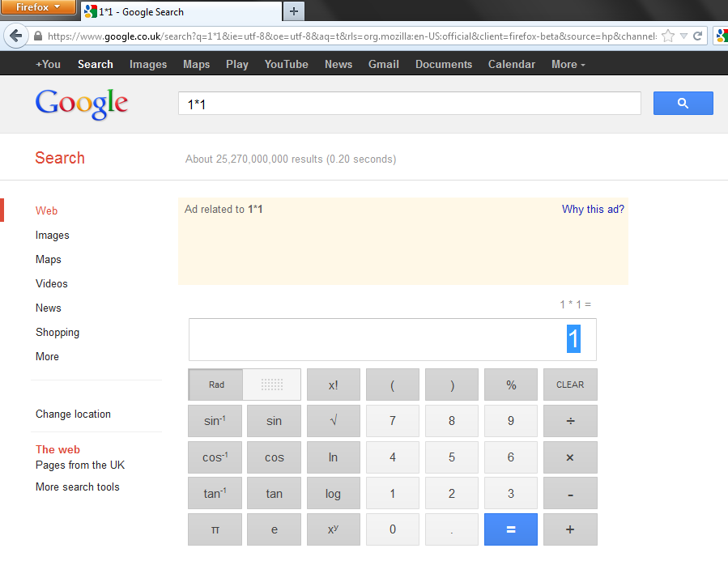Click the close parenthesis key
728x561 pixels.
pos(452,385)
